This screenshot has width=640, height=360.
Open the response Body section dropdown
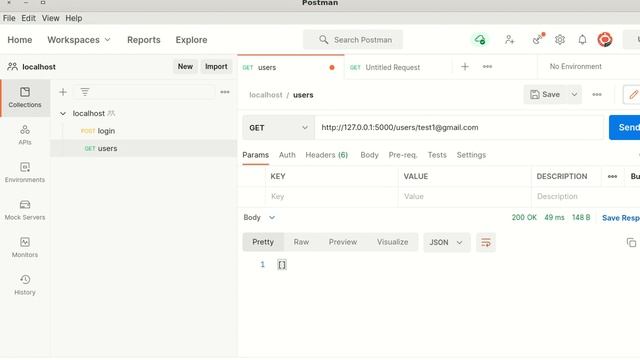[259, 218]
